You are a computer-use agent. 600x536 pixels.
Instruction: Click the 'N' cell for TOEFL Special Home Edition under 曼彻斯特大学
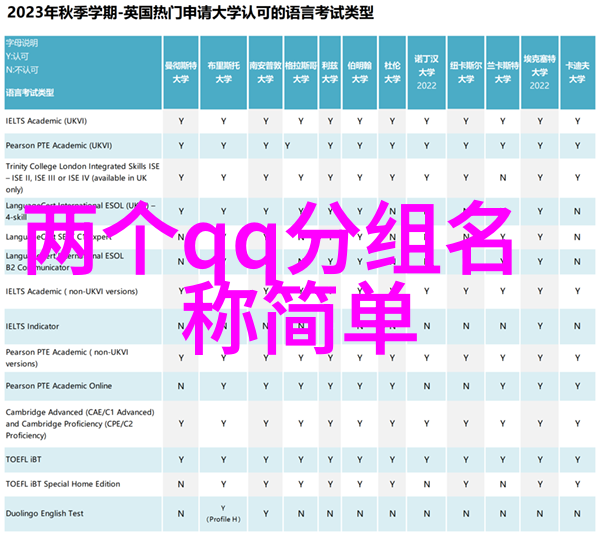181,484
